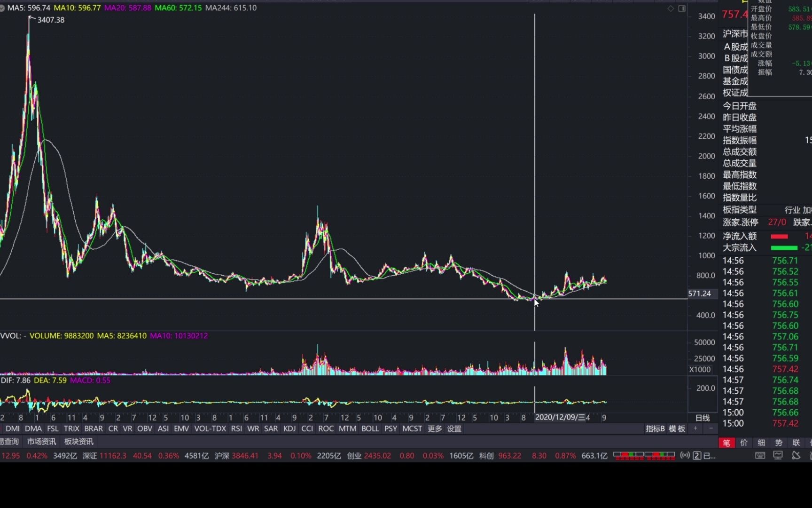The width and height of the screenshot is (812, 508).
Task: Switch to the ASI indicator
Action: (x=163, y=429)
